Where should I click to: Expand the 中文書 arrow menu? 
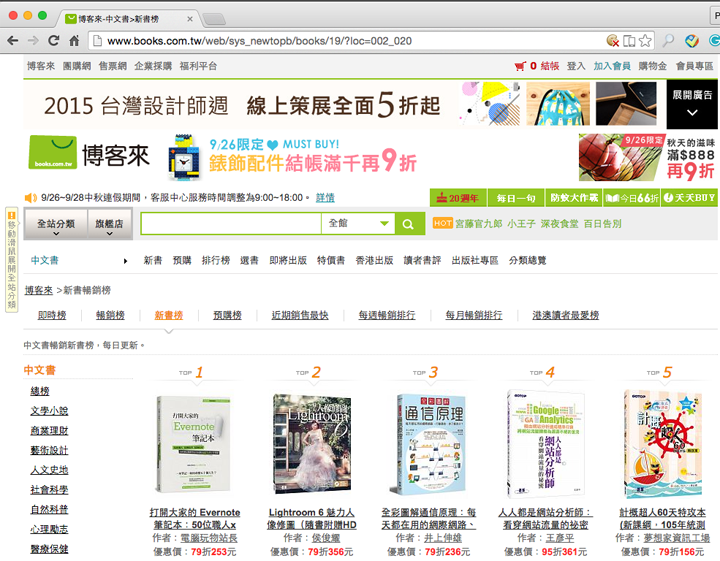point(125,261)
